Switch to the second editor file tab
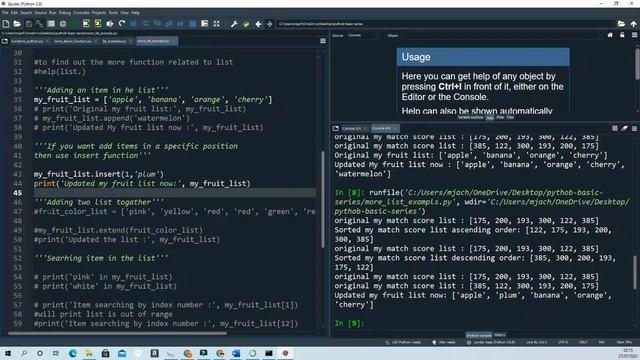Viewport: 640px width, 360px height. (x=75, y=41)
